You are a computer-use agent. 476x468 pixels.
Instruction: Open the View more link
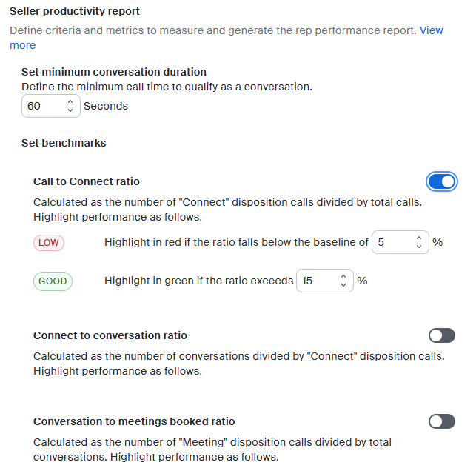tap(431, 30)
